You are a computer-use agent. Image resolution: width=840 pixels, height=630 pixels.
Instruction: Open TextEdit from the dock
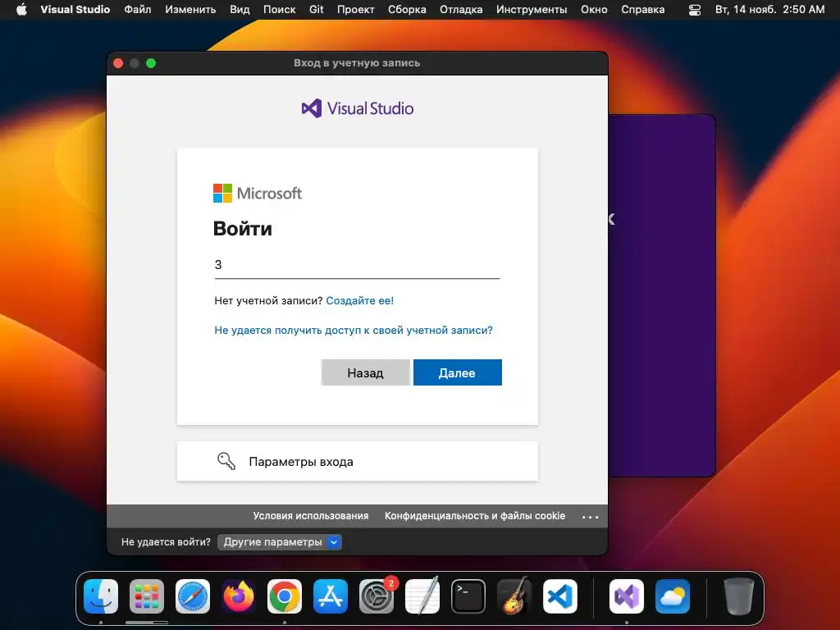422,596
